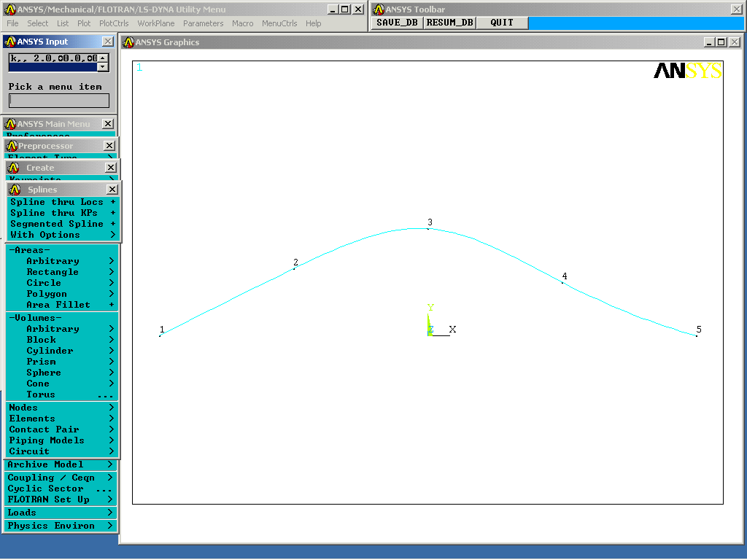Expand Areas Arbitrary submenu

(62, 261)
